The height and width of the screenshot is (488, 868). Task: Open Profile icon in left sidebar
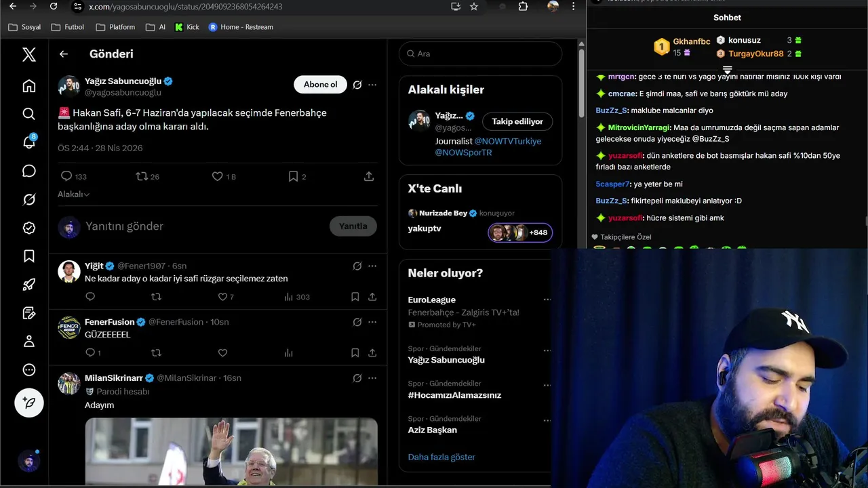click(x=28, y=341)
